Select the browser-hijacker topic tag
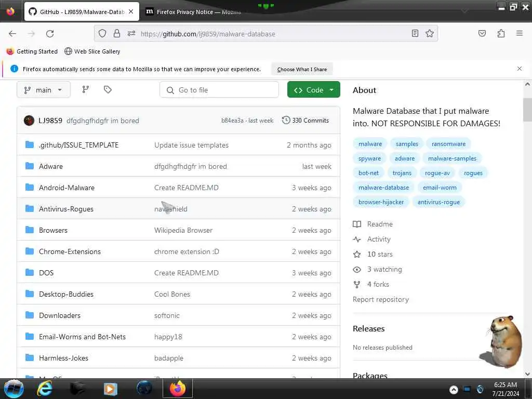This screenshot has width=532, height=399. (381, 202)
